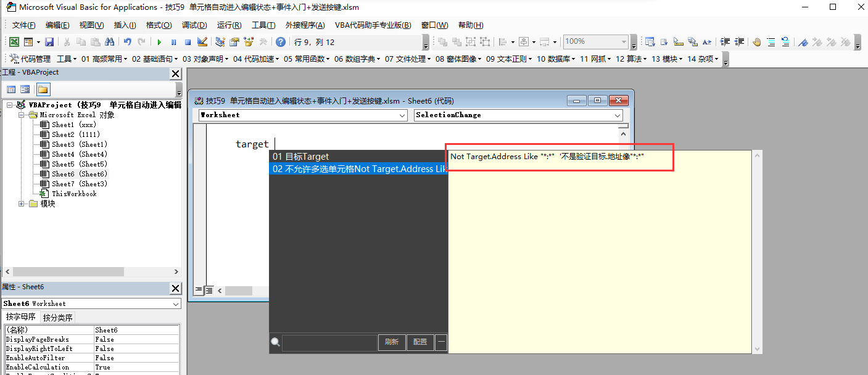Click View Code icon in project panel
Image resolution: width=868 pixels, height=375 pixels.
click(11, 89)
